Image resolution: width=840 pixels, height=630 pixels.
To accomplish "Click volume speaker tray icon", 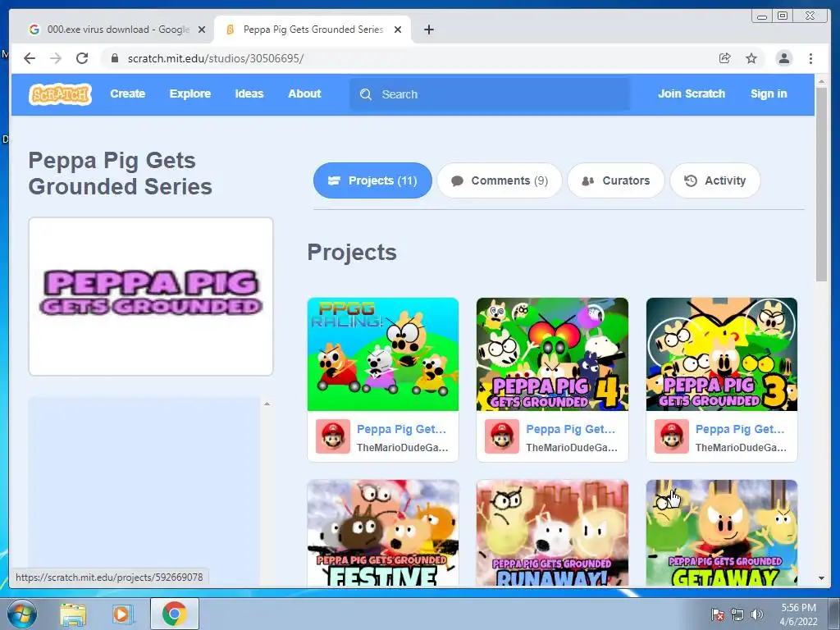I will pyautogui.click(x=756, y=614).
